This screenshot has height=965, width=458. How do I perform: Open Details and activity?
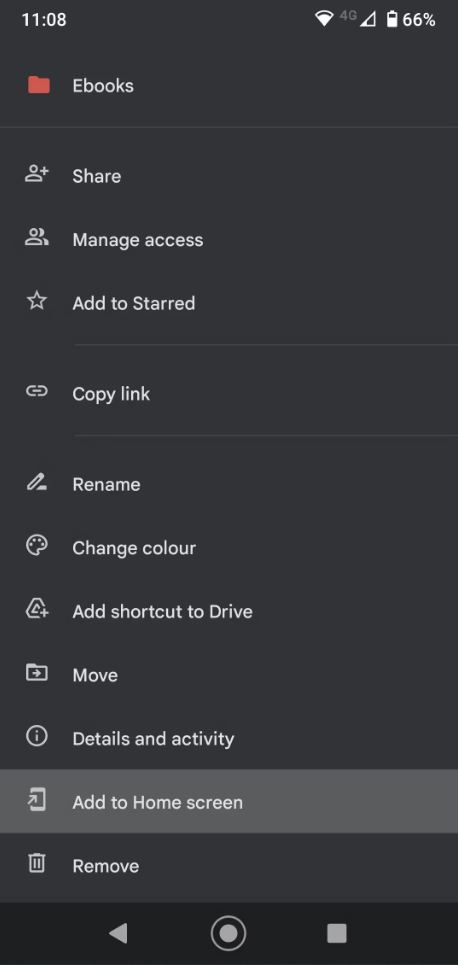click(x=229, y=739)
